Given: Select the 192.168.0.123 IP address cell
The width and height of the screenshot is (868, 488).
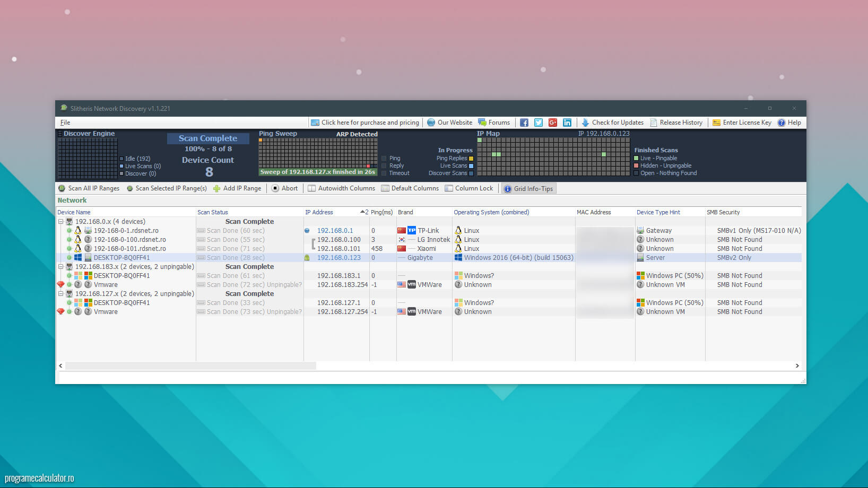Looking at the screenshot, I should pos(338,258).
